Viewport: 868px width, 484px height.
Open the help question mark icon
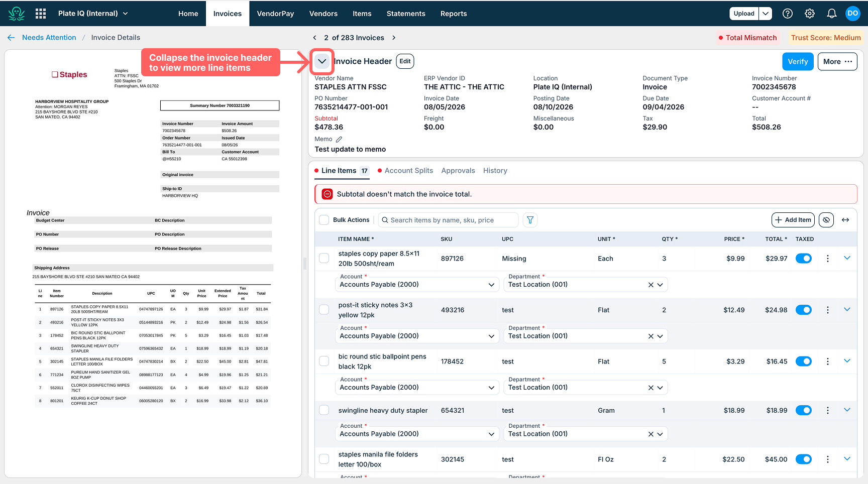[788, 14]
